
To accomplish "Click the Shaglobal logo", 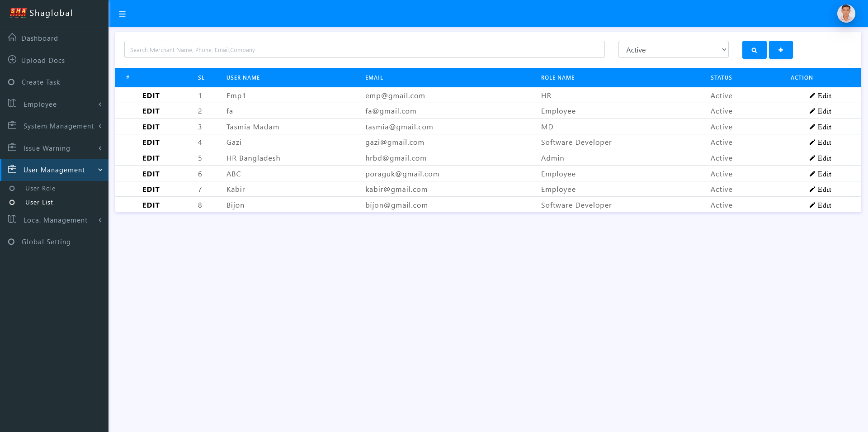I will point(18,13).
